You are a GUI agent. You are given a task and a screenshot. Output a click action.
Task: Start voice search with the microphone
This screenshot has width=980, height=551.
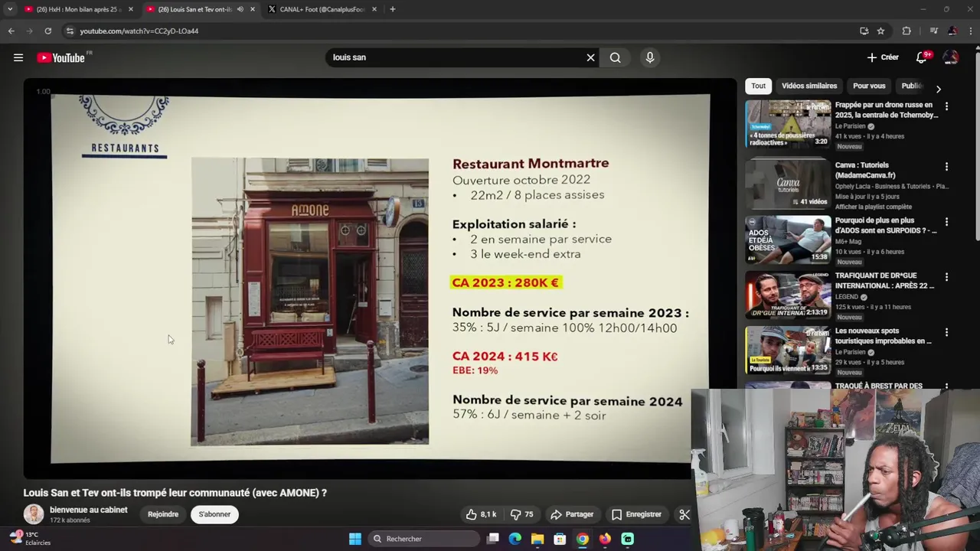(650, 57)
